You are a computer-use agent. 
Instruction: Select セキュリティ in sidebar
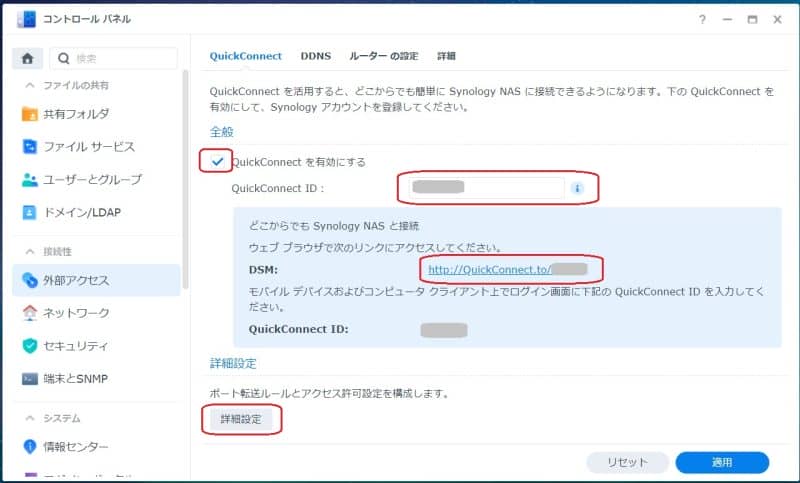[x=96, y=345]
